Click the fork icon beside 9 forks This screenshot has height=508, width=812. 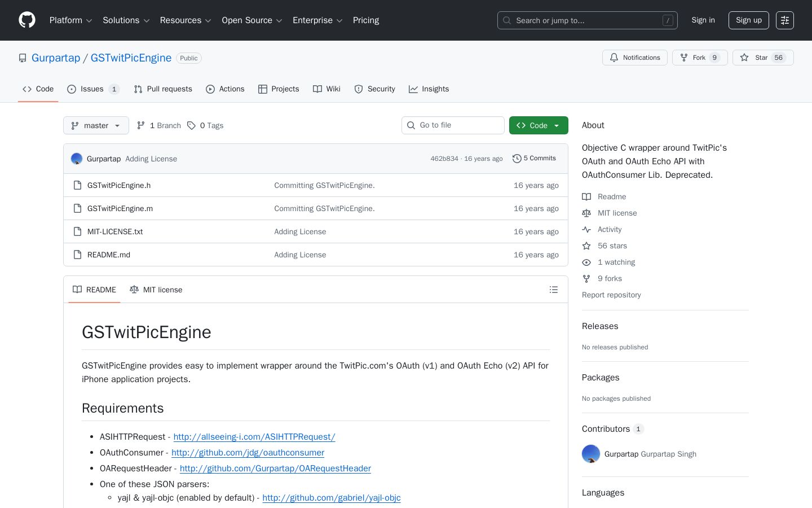(586, 278)
